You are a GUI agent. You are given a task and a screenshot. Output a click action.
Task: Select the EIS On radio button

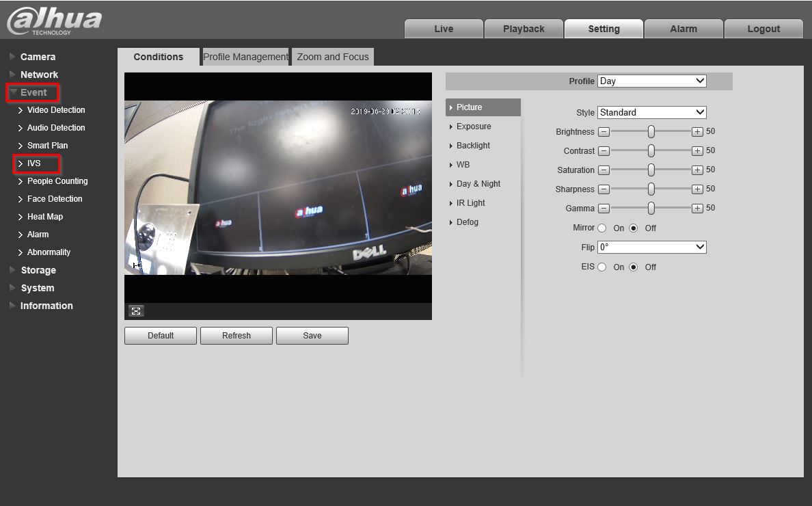pyautogui.click(x=602, y=267)
